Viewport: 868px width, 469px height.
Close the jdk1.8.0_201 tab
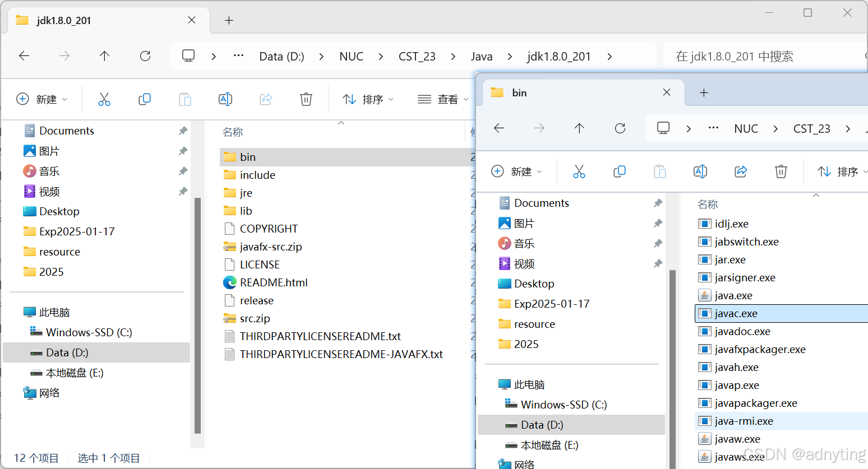click(x=192, y=20)
